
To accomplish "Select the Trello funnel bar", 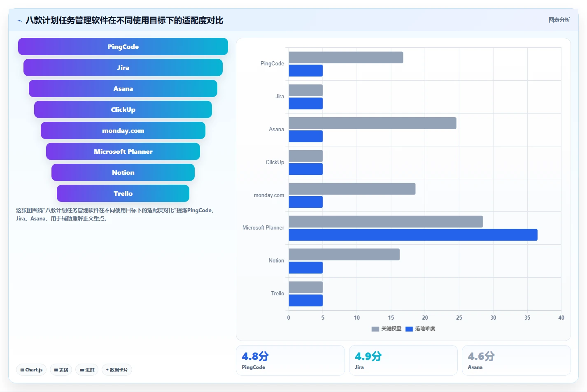I will (123, 193).
